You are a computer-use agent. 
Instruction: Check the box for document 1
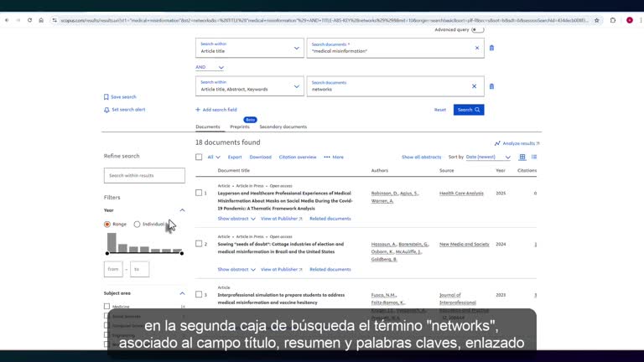pyautogui.click(x=199, y=193)
